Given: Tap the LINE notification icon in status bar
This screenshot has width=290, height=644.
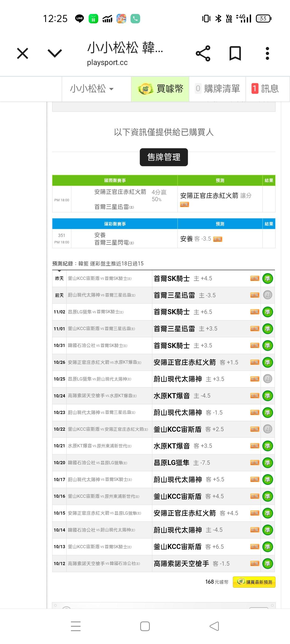Looking at the screenshot, I should [x=79, y=19].
